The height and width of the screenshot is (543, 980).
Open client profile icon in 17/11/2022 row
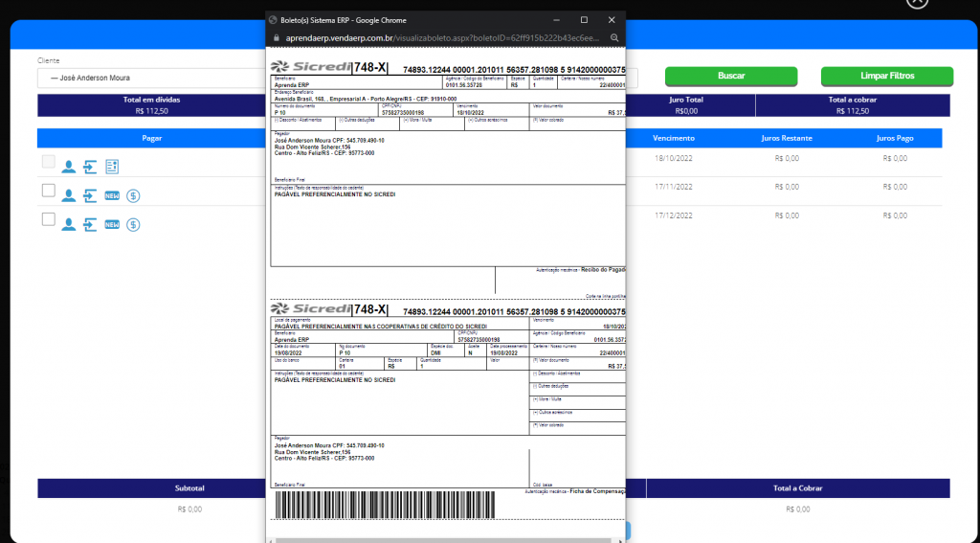pos(69,195)
